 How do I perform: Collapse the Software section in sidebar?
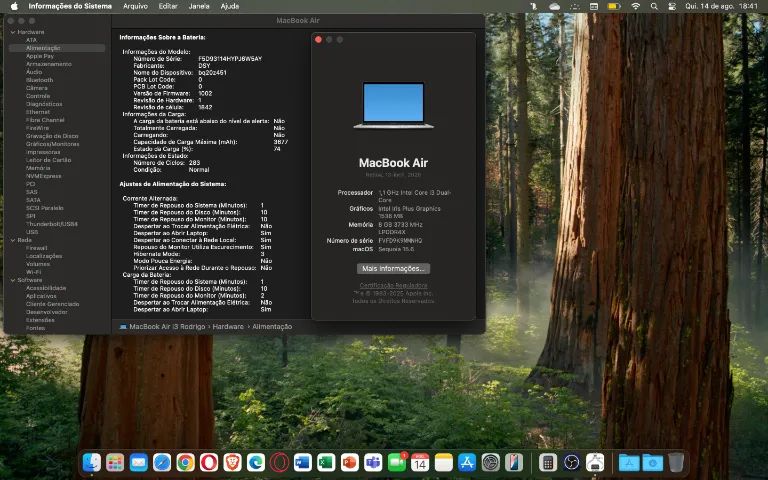click(13, 280)
